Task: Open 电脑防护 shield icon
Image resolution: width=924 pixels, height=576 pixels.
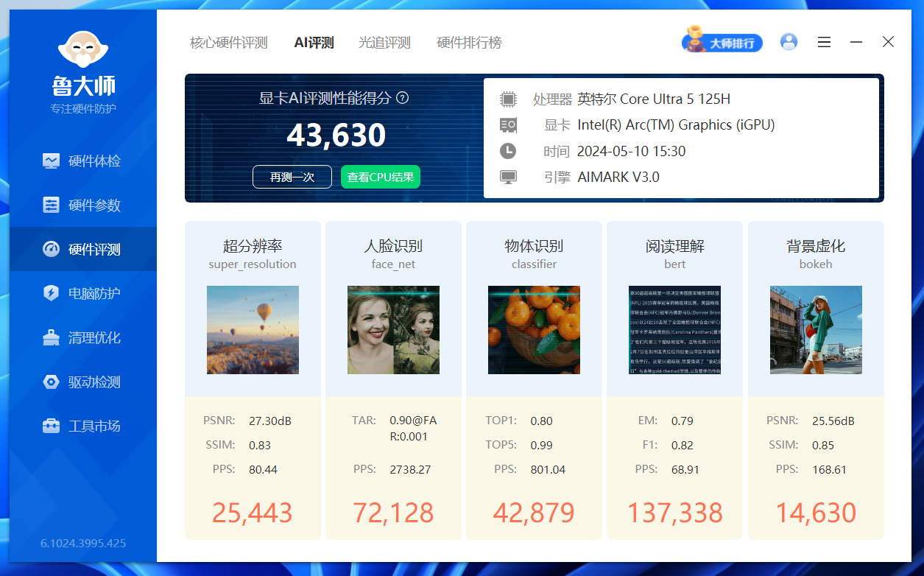Action: pyautogui.click(x=51, y=293)
